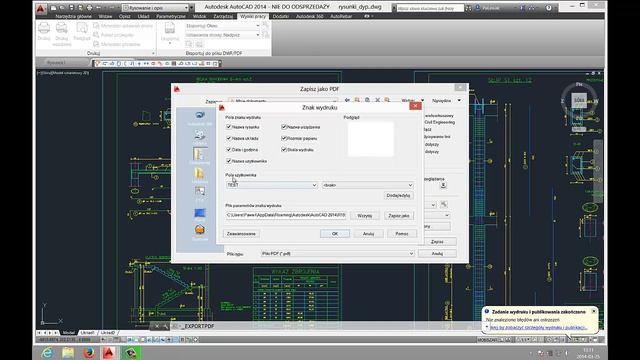Click the Drukuj wsadowo batch plot icon
Screen dimensions: 640x360
click(62, 29)
